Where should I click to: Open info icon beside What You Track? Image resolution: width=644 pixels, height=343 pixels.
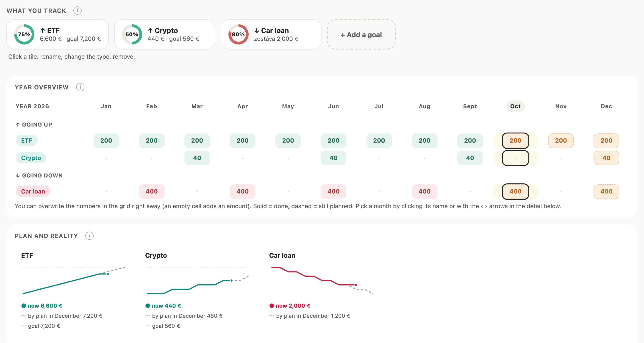tap(78, 11)
